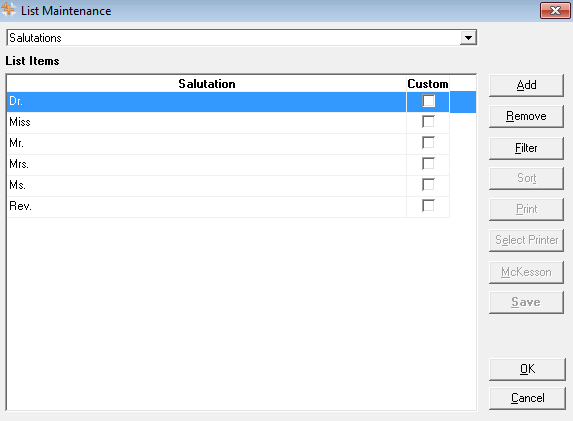Image resolution: width=573 pixels, height=421 pixels.
Task: Confirm with the OK button
Action: (527, 369)
